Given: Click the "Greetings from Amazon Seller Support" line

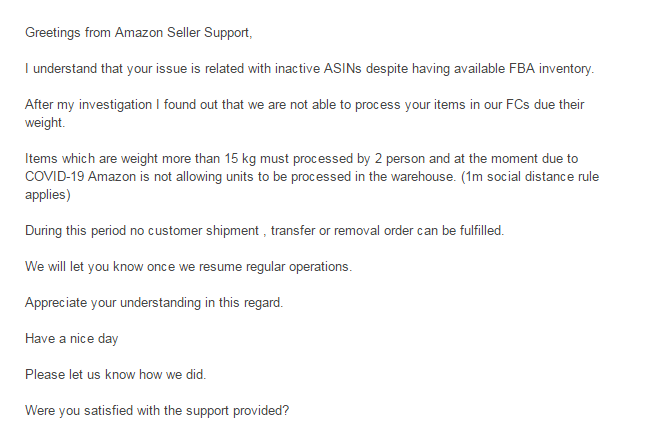Looking at the screenshot, I should pos(138,32).
